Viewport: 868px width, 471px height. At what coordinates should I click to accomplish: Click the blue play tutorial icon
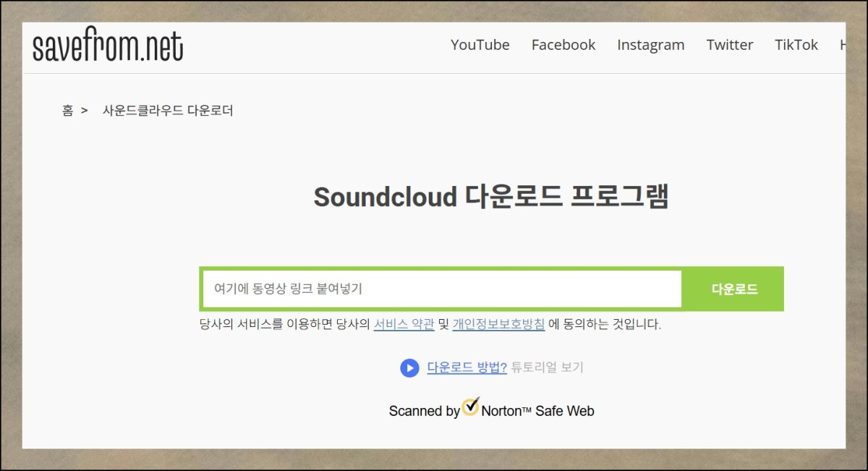(409, 368)
